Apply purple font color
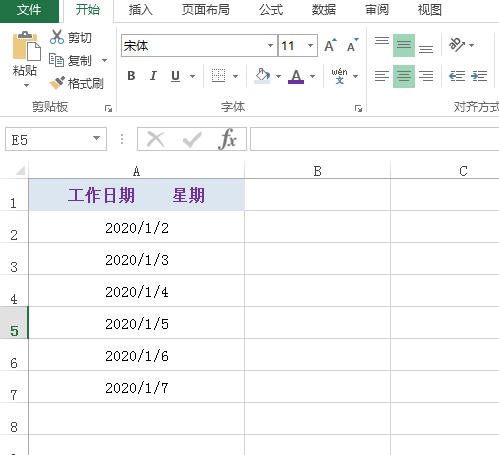 (x=296, y=76)
